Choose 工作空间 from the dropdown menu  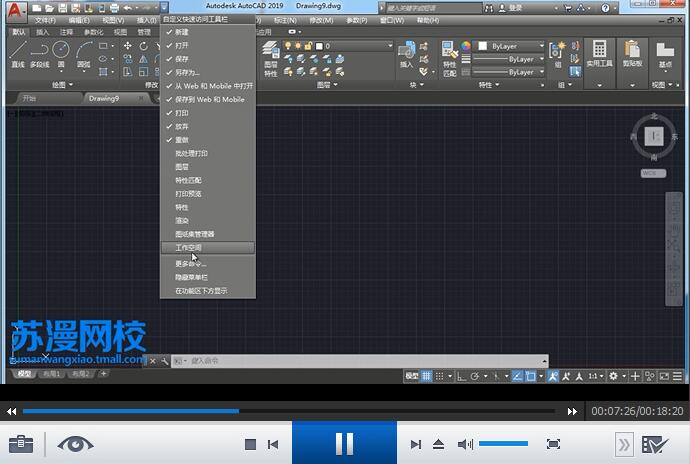click(x=208, y=247)
